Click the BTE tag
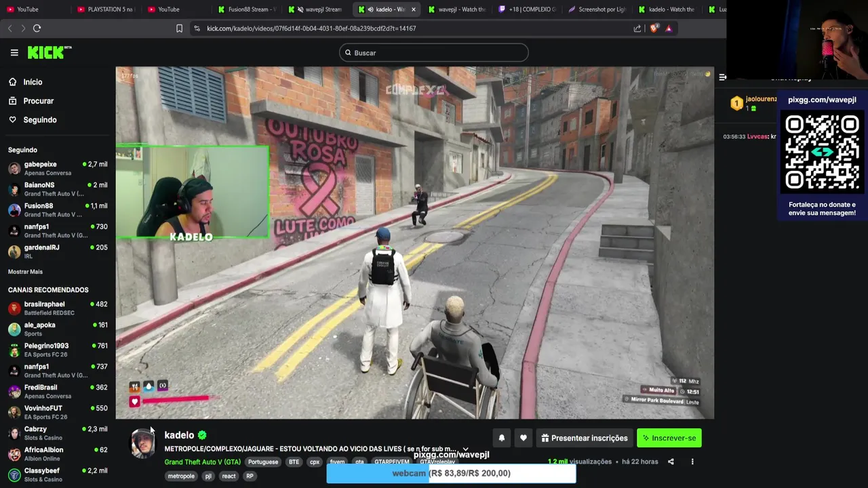The height and width of the screenshot is (488, 868). tap(294, 462)
